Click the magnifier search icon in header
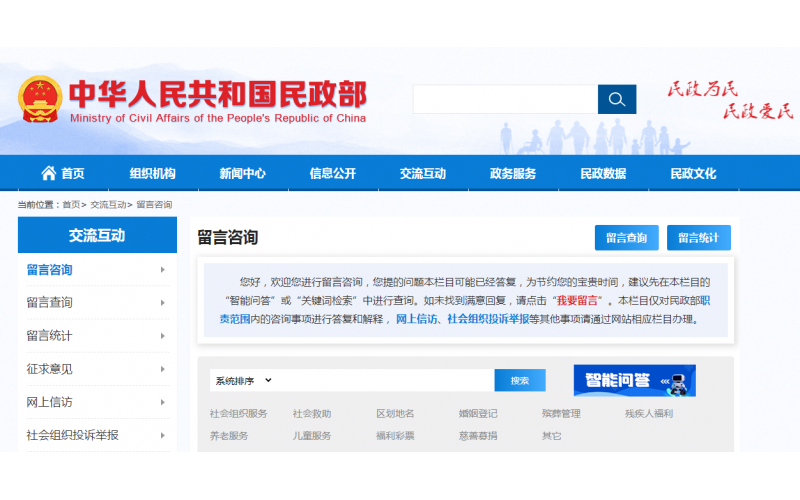This screenshot has height=500, width=800. click(x=616, y=99)
